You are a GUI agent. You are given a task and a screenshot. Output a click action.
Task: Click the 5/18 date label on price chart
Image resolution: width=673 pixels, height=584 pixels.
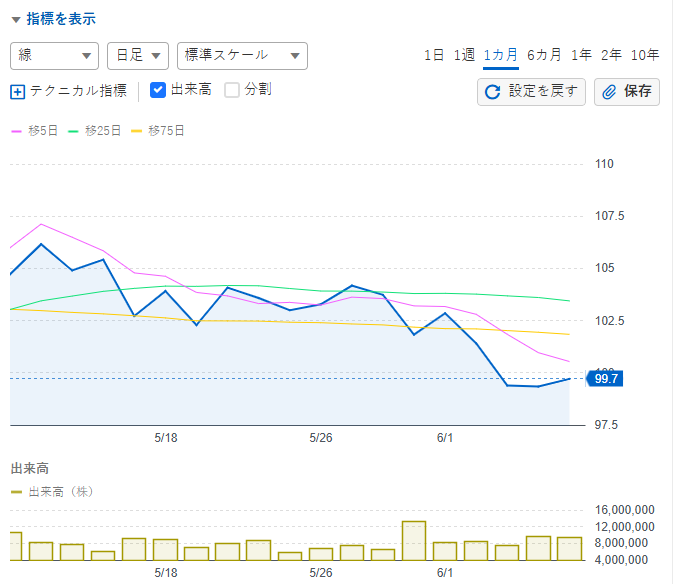pyautogui.click(x=166, y=438)
